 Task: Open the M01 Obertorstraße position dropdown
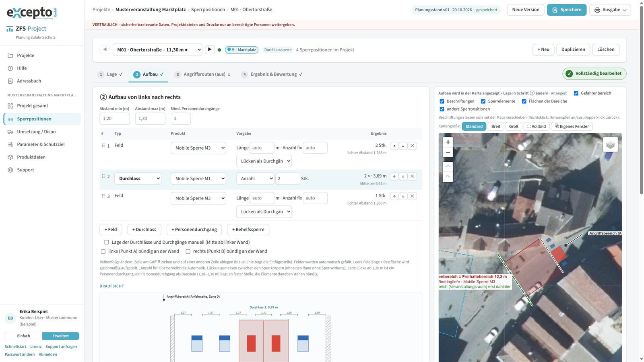click(x=157, y=49)
